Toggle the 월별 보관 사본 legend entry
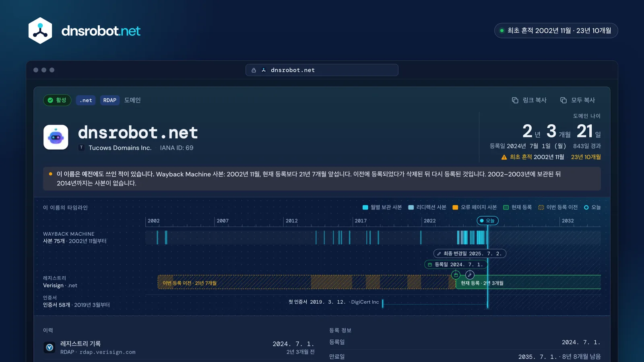The image size is (644, 362). [382, 208]
